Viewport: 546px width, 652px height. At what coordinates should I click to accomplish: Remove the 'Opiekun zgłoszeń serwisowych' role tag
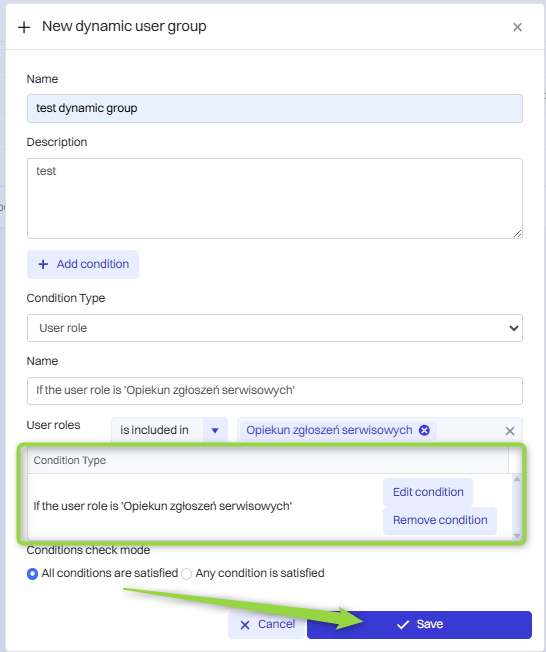click(x=424, y=430)
